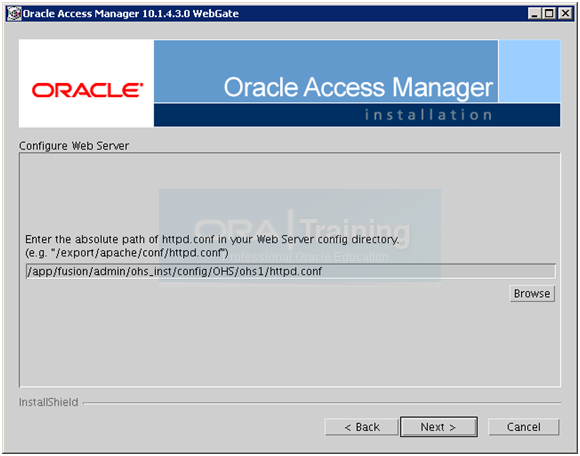Click the InstallShield label
580x456 pixels.
pyautogui.click(x=48, y=402)
